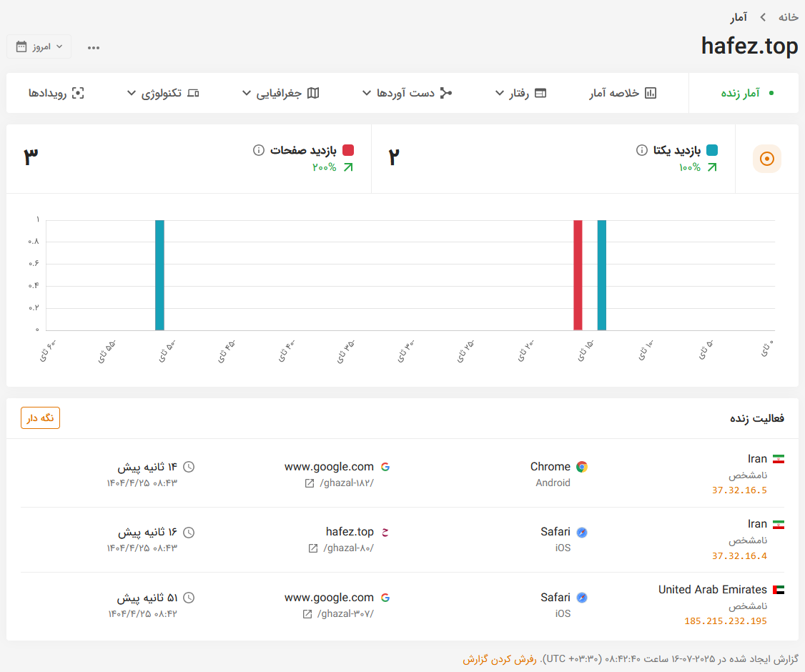805x672 pixels.
Task: Expand the جغرافیایی menu
Action: click(x=281, y=93)
